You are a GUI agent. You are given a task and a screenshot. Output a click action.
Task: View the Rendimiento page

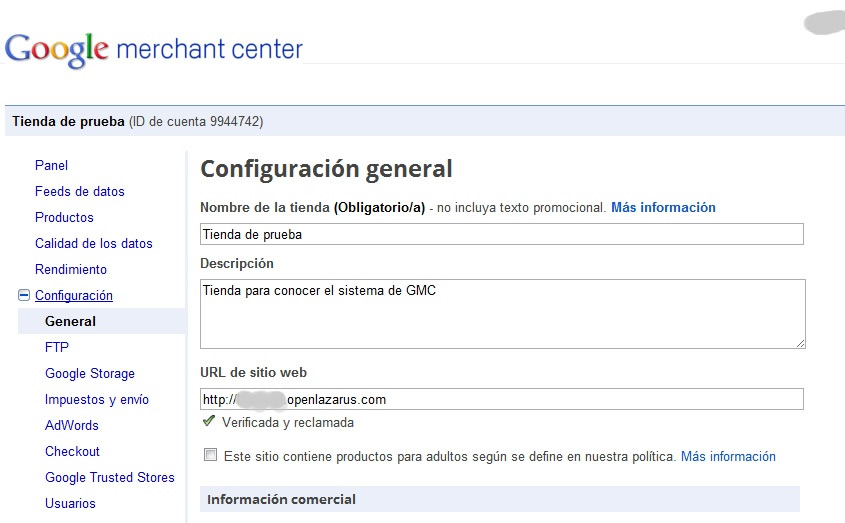71,269
